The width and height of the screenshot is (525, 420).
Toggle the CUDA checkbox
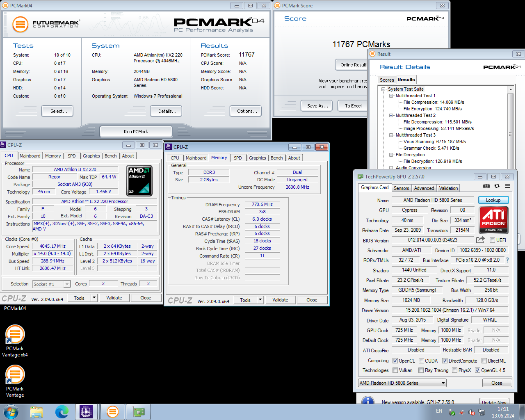click(421, 361)
